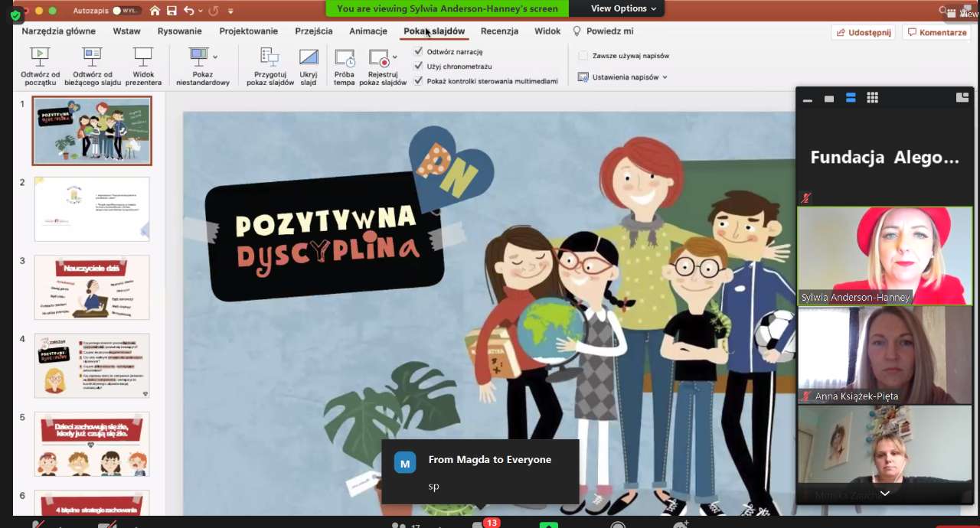This screenshot has height=528, width=980.
Task: Click Przygotuj pokaz slajdów icon
Action: [x=269, y=57]
